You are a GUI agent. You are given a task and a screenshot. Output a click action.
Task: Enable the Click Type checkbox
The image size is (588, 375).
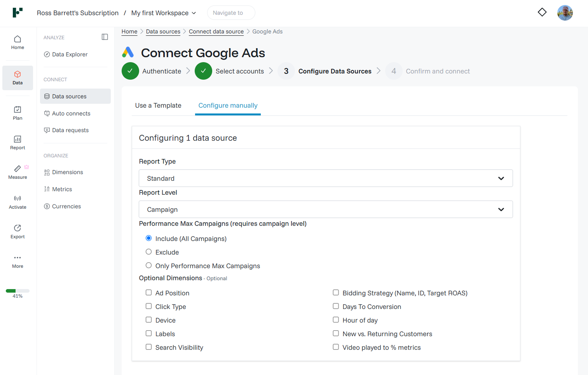pyautogui.click(x=148, y=306)
